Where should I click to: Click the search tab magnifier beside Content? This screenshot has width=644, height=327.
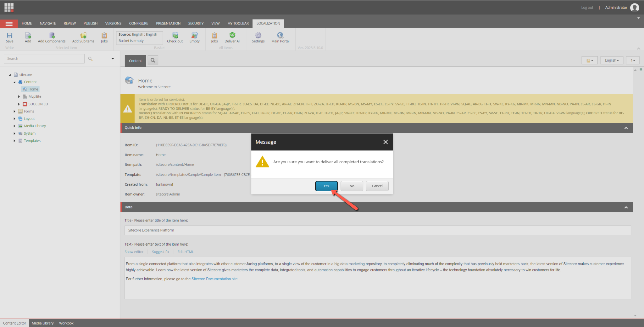[153, 60]
